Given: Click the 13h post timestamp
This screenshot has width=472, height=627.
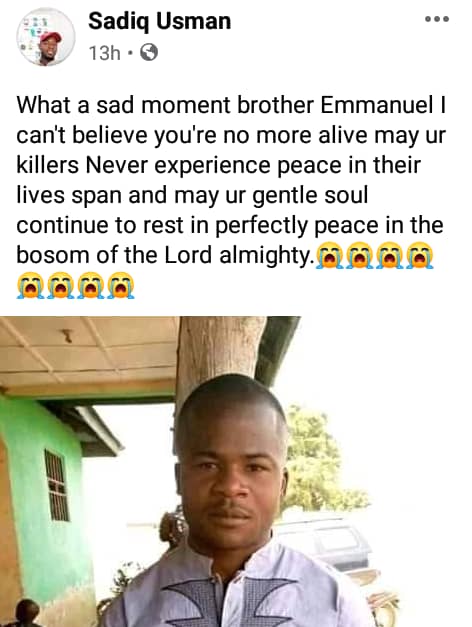Looking at the screenshot, I should coord(105,52).
